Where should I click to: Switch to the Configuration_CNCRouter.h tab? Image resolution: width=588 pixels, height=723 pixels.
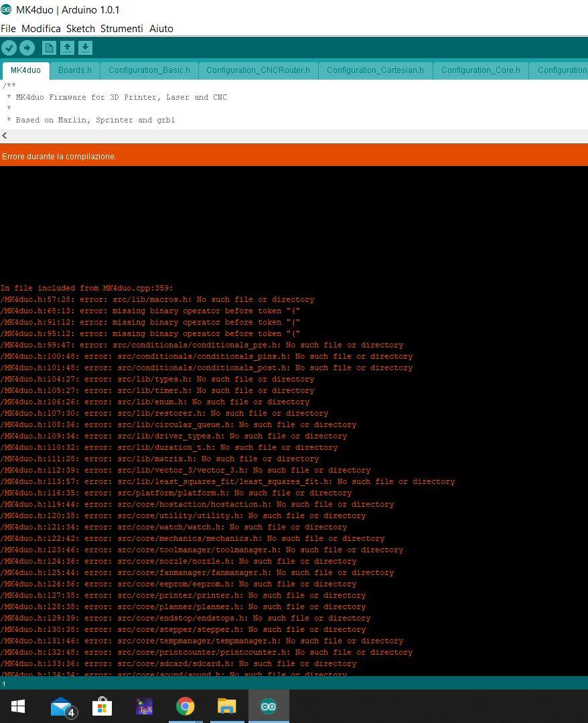pyautogui.click(x=258, y=70)
